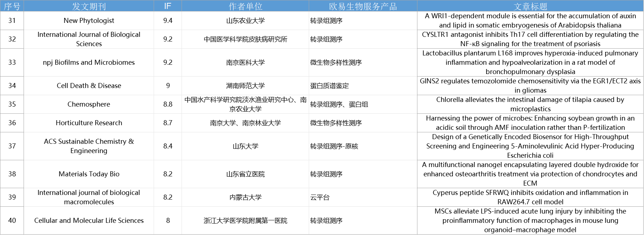Select 转录组测序、蛋白组 service cell
Screen dimensions: 644x235
[363, 104]
